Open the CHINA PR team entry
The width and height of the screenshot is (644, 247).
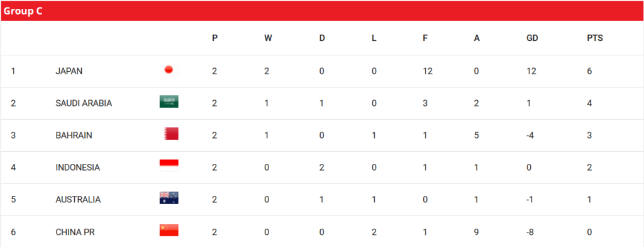pos(75,232)
